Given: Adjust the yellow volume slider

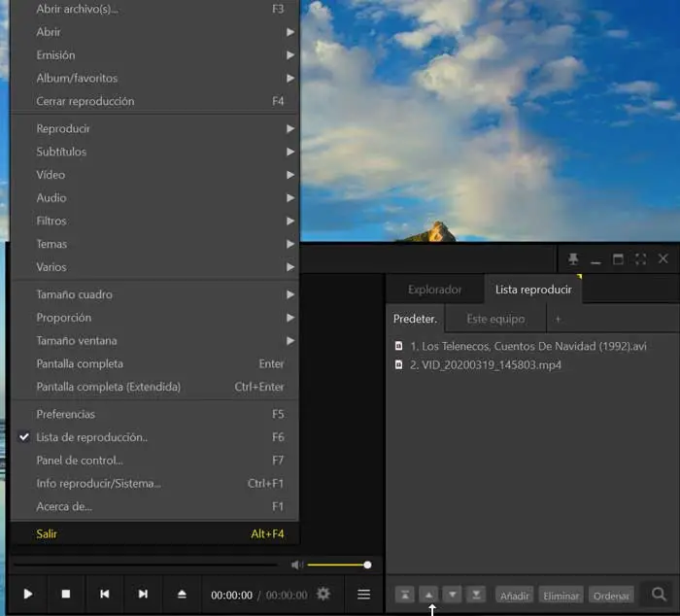Looking at the screenshot, I should 339,565.
